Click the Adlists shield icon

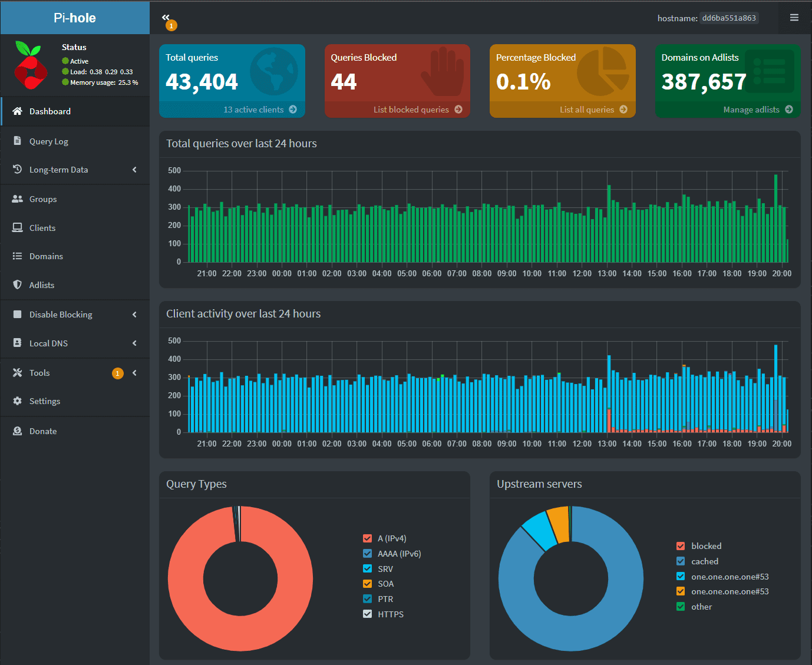18,285
